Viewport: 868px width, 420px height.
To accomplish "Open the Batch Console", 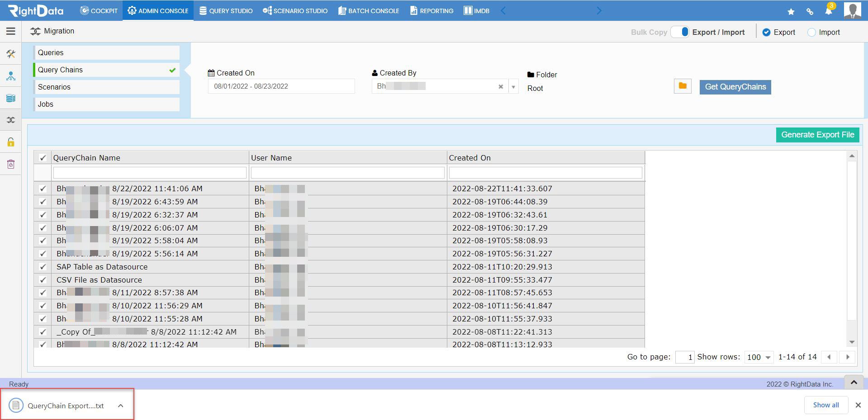I will click(368, 10).
